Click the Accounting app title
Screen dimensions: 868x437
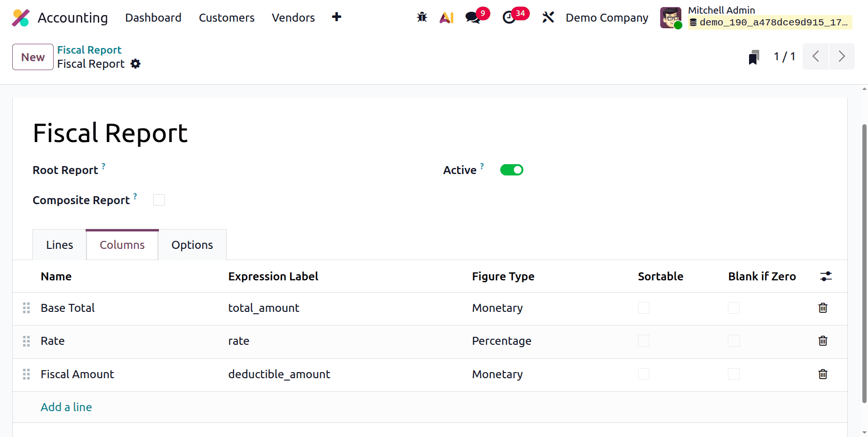73,17
